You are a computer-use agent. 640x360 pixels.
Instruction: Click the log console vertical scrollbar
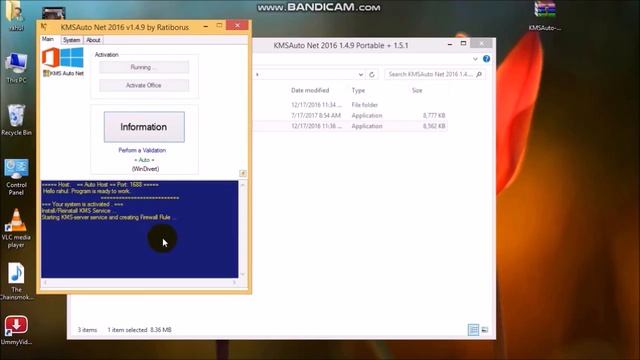[243, 229]
